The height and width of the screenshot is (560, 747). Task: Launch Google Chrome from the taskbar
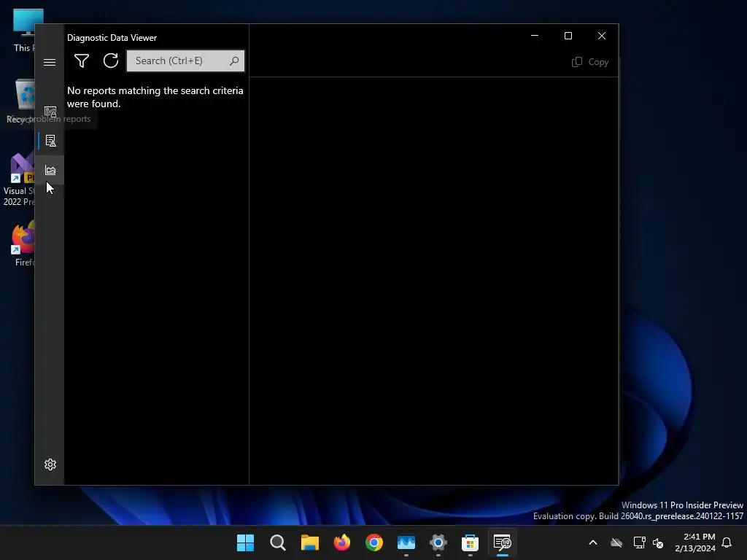tap(374, 542)
